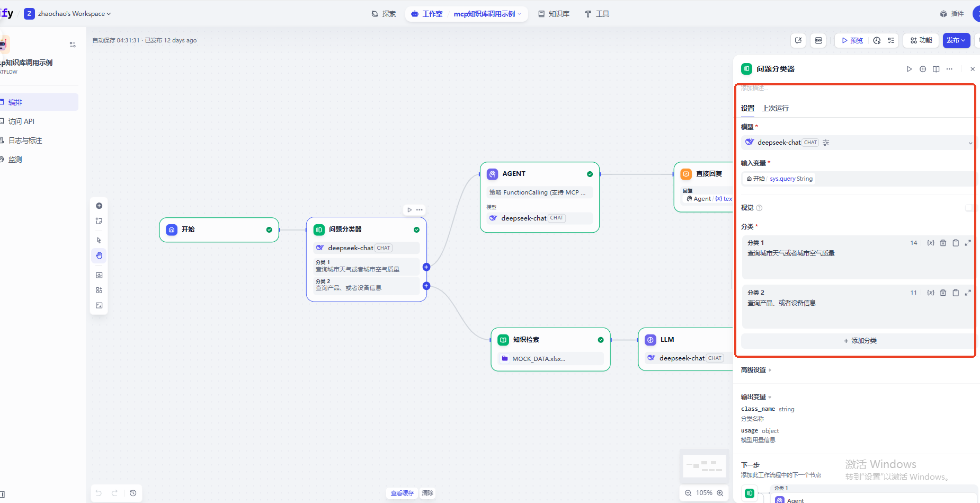Select the hand pan mode tool
The height and width of the screenshot is (503, 980).
[x=99, y=255]
